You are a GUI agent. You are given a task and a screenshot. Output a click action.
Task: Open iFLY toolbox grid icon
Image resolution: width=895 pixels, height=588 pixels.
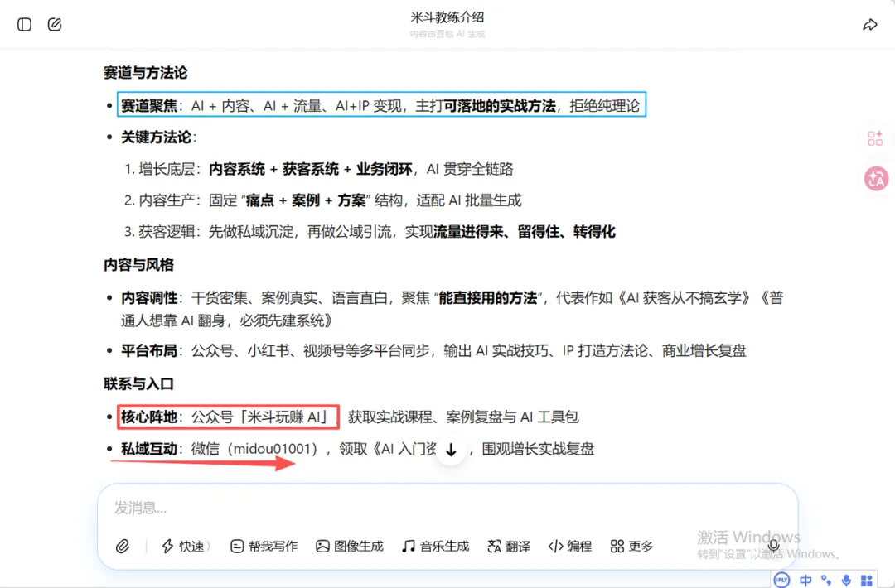tap(867, 581)
